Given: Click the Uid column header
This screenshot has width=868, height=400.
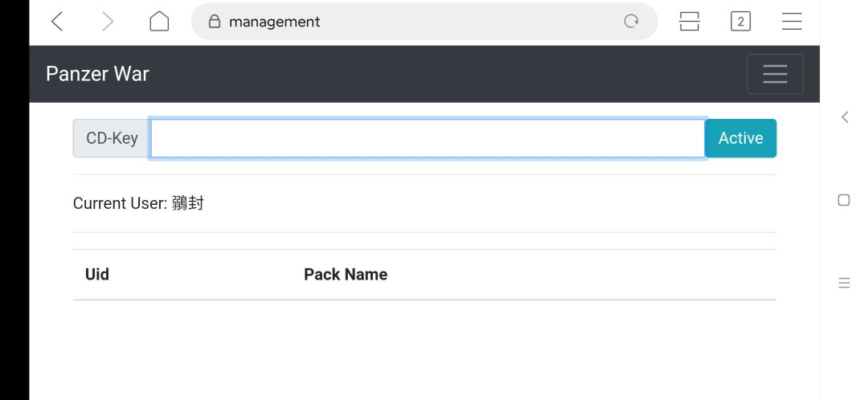Looking at the screenshot, I should coord(97,275).
